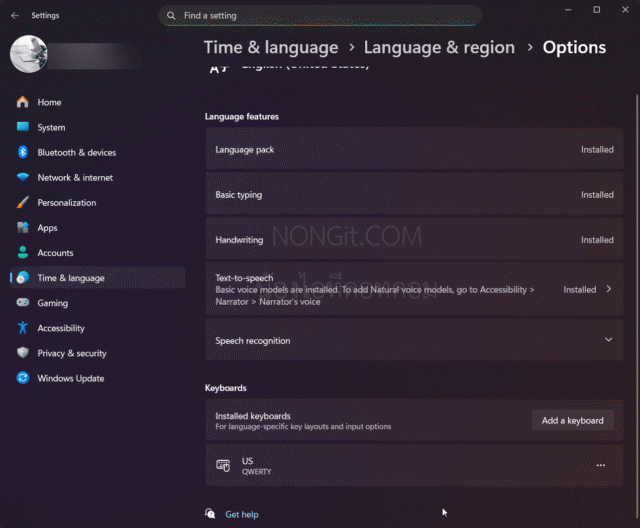
Task: Click the System monitor icon
Action: 23,127
